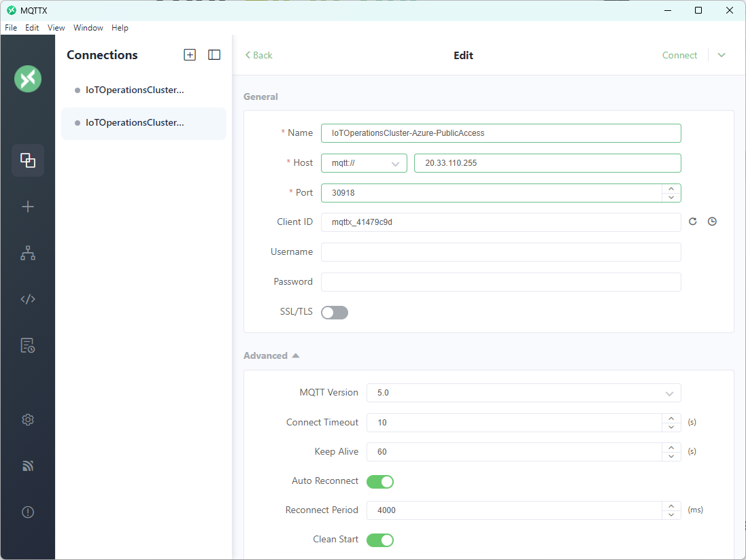Decrease Reconnect Period with down arrow
Viewport: 746px width, 560px height.
(671, 515)
